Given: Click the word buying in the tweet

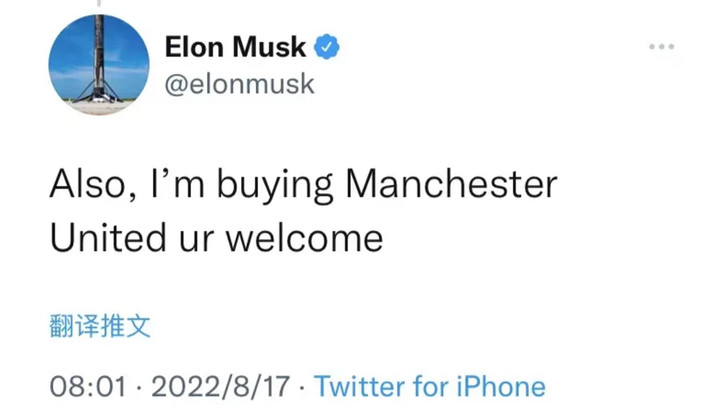Looking at the screenshot, I should pos(275,186).
